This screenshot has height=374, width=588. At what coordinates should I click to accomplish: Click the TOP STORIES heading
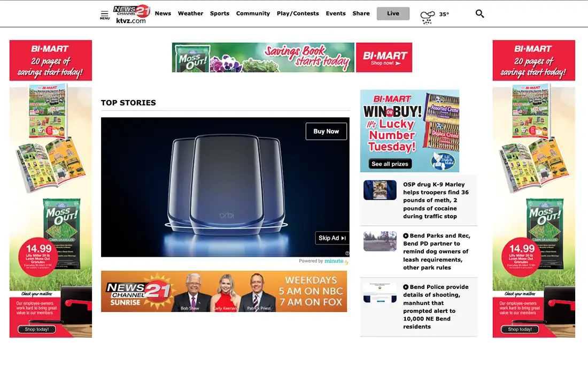128,103
